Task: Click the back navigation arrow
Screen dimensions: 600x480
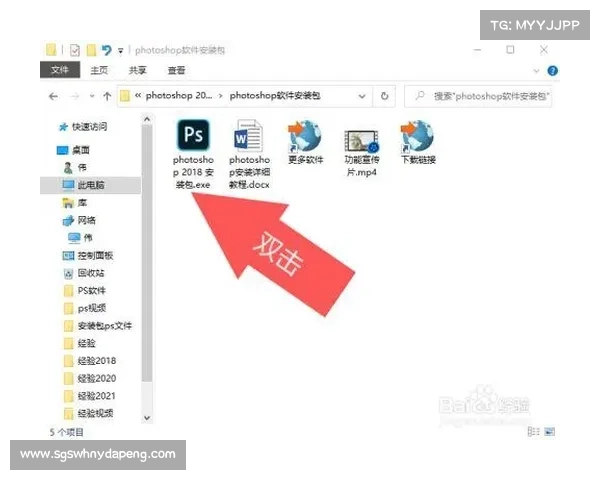Action: click(x=54, y=96)
